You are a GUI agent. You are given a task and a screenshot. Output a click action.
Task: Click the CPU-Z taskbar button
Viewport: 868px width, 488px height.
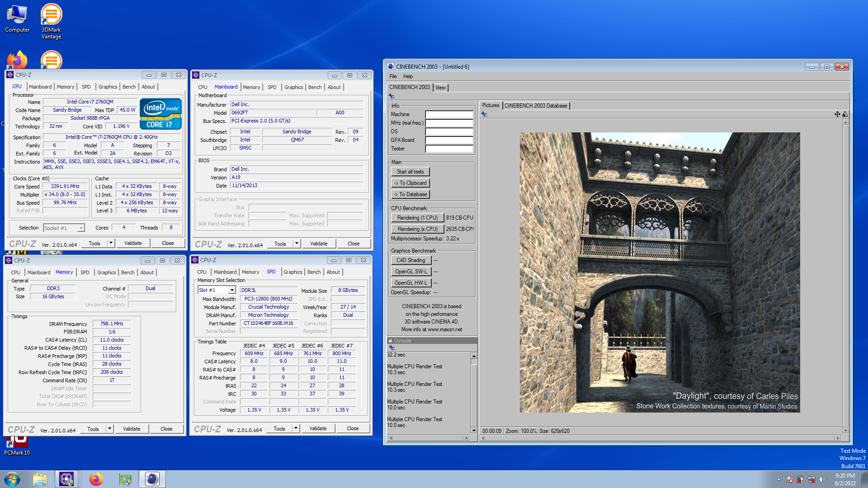point(66,479)
